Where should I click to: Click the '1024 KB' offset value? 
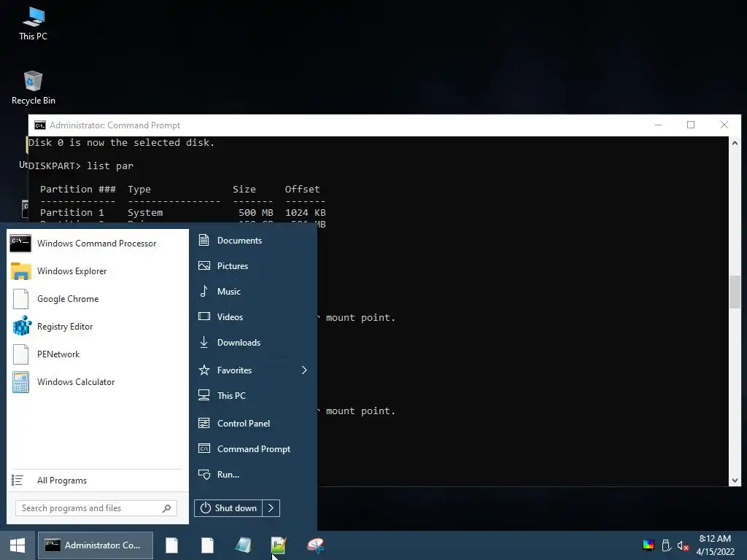tap(306, 212)
